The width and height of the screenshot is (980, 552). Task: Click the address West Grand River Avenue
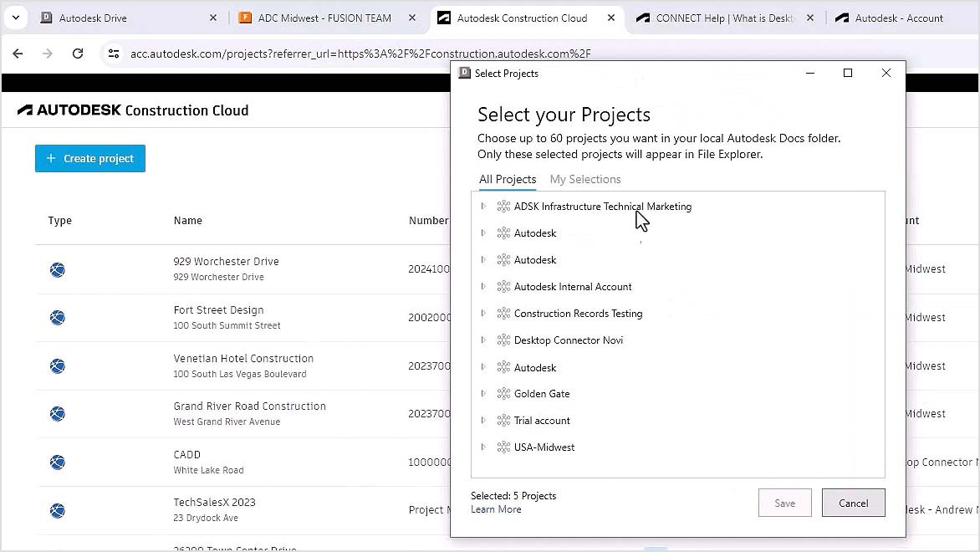coord(227,422)
